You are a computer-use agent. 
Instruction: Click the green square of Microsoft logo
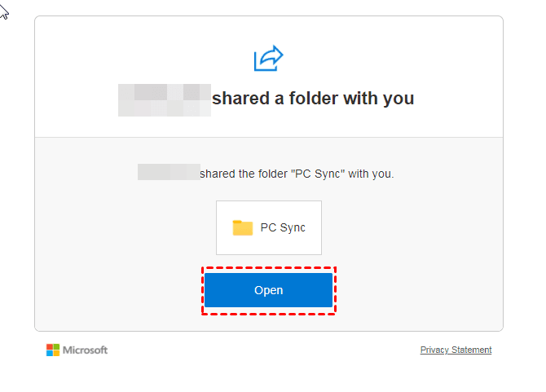(56, 346)
